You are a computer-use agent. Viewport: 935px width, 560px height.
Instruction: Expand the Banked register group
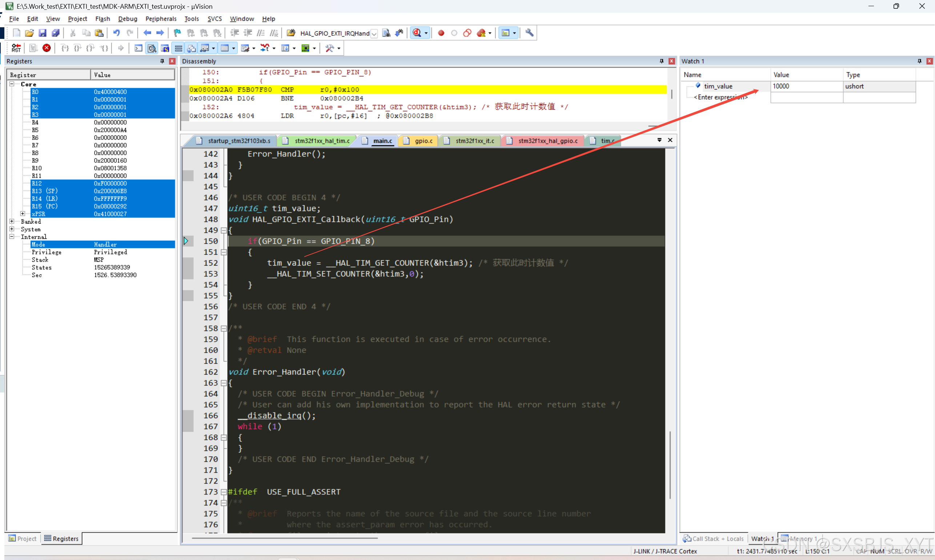[12, 222]
